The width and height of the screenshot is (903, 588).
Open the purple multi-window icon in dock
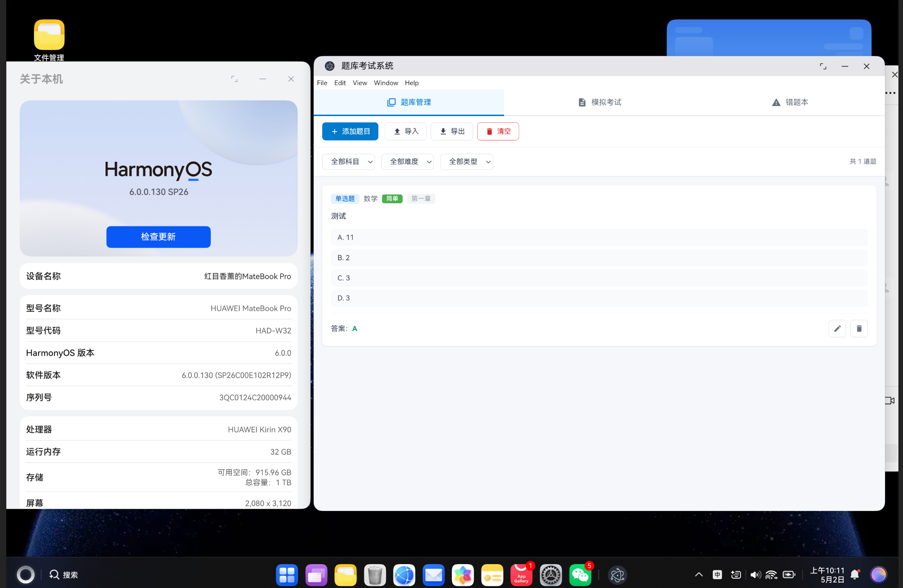point(316,575)
